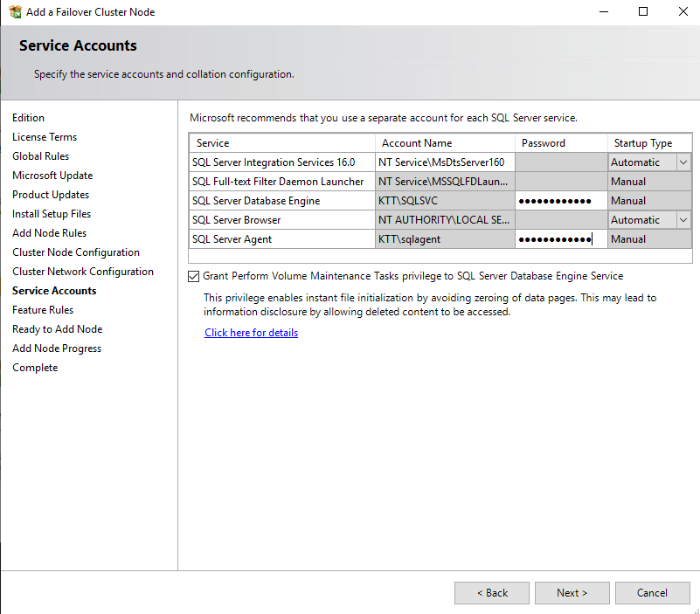
Task: Click the SQL Server Browser password cell
Action: [561, 220]
